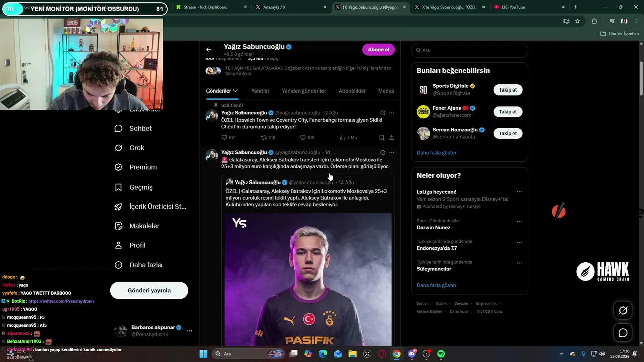The width and height of the screenshot is (644, 362).
Task: Open Chrome extensions puzzle icon
Action: (x=594, y=21)
